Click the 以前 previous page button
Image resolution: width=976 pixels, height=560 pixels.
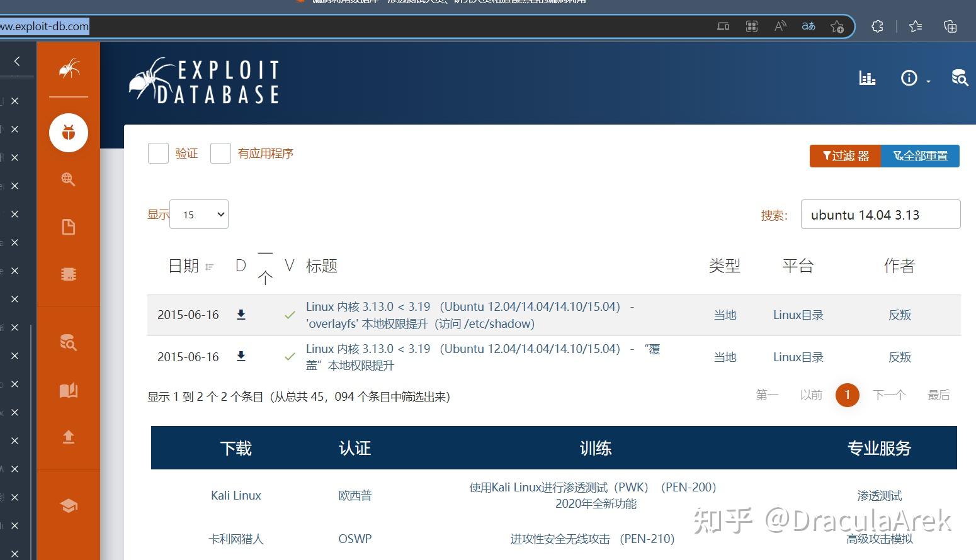(x=811, y=395)
